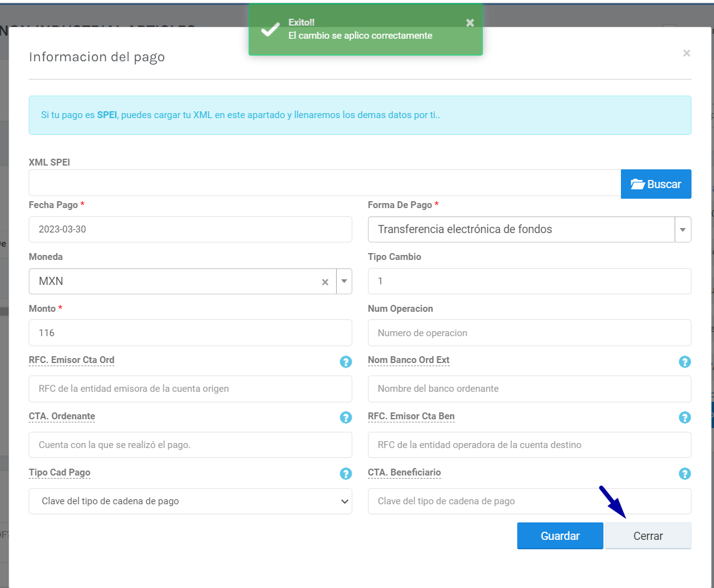The width and height of the screenshot is (714, 588).
Task: Select the Num Operacion input field
Action: tap(529, 333)
